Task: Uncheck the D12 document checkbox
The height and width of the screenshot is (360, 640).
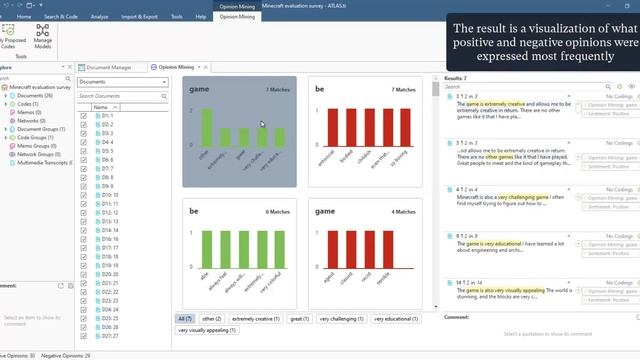Action: [84, 213]
